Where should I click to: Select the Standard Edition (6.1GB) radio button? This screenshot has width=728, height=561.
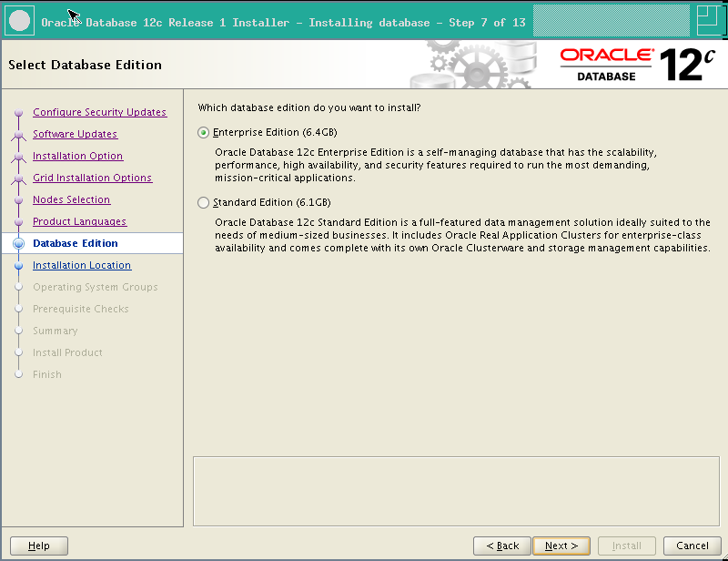[202, 202]
